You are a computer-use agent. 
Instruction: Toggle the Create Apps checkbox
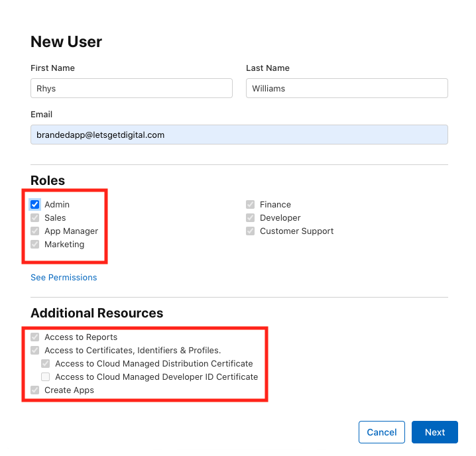coord(35,390)
